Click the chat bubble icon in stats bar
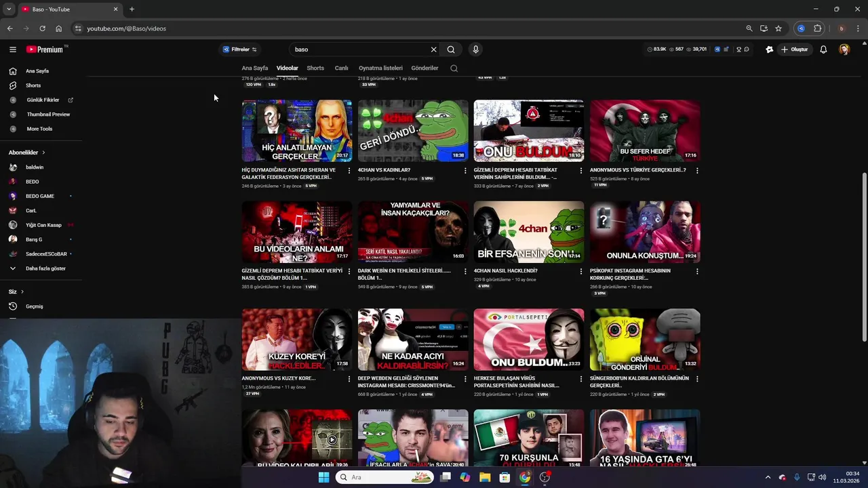868x488 pixels. coord(747,49)
